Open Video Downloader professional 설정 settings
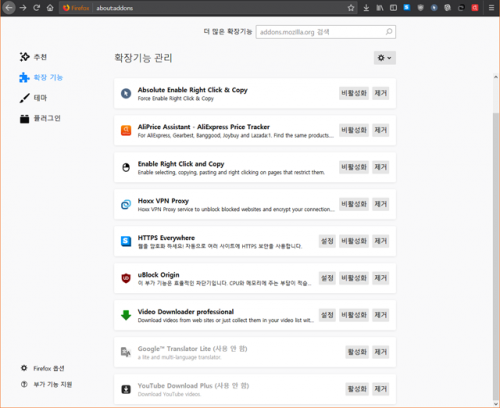Image resolution: width=500 pixels, height=408 pixels. (x=327, y=315)
